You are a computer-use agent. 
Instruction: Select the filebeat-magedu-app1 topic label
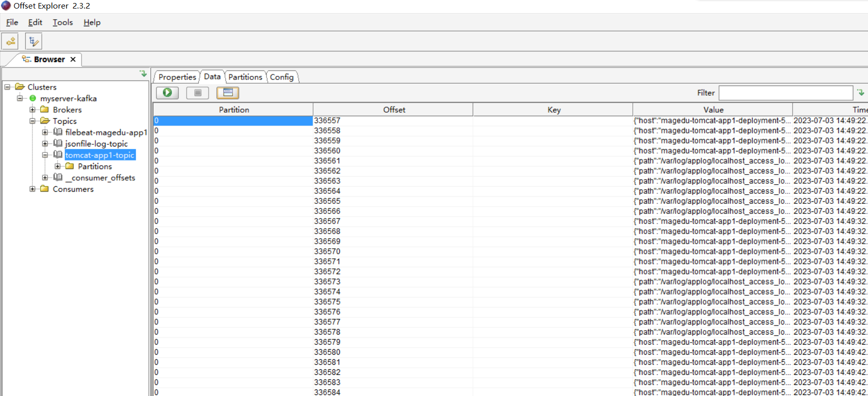pos(106,132)
